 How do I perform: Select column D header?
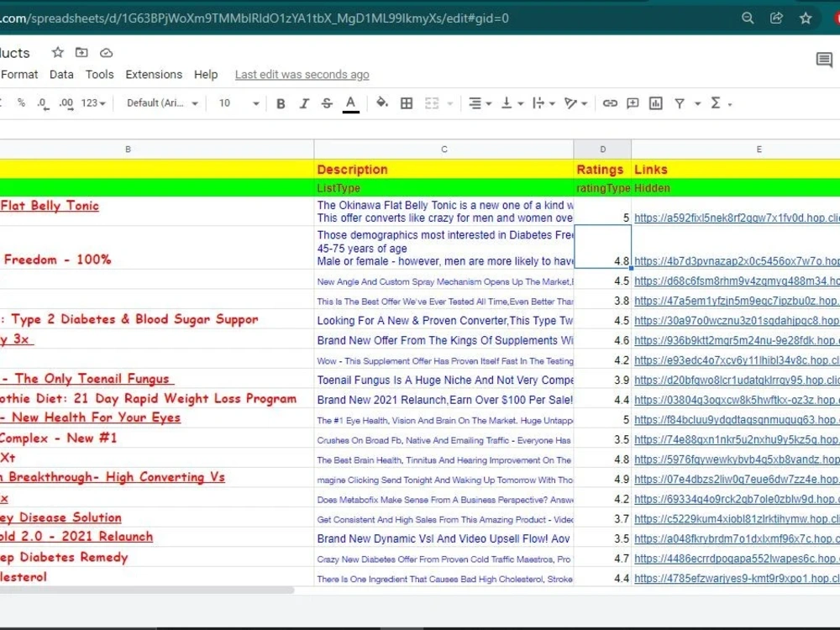602,150
